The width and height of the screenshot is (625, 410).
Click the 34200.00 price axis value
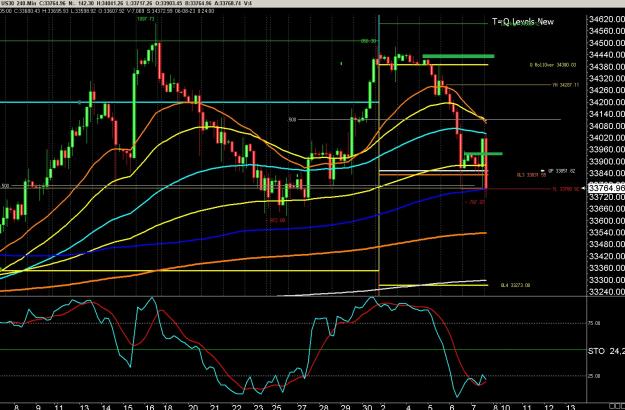pos(606,102)
